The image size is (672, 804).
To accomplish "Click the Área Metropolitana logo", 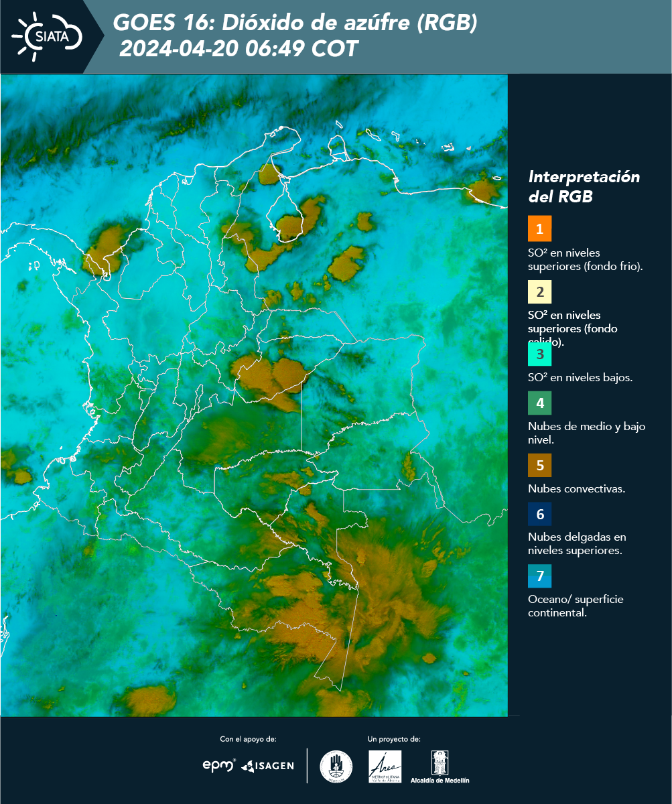I will click(x=385, y=766).
